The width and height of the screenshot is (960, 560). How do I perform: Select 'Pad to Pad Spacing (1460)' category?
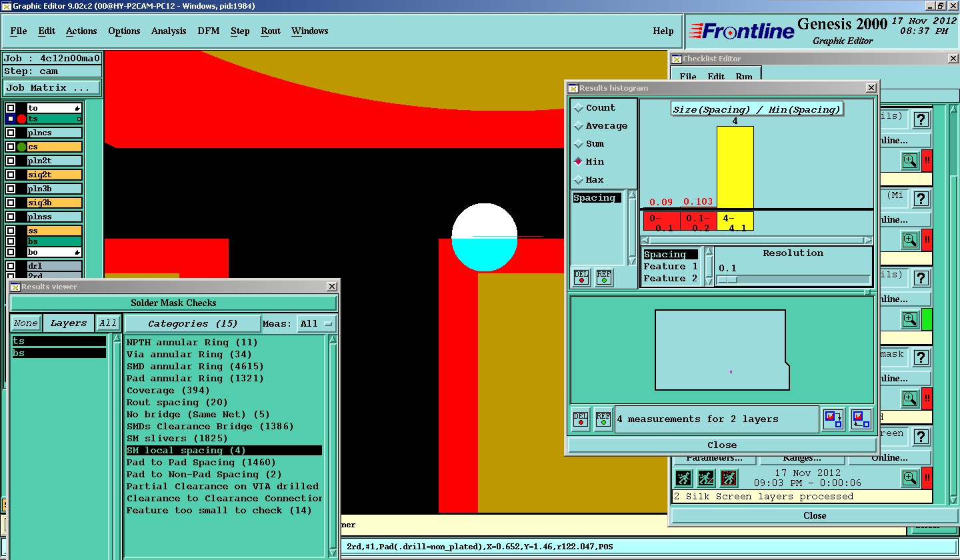pos(201,463)
